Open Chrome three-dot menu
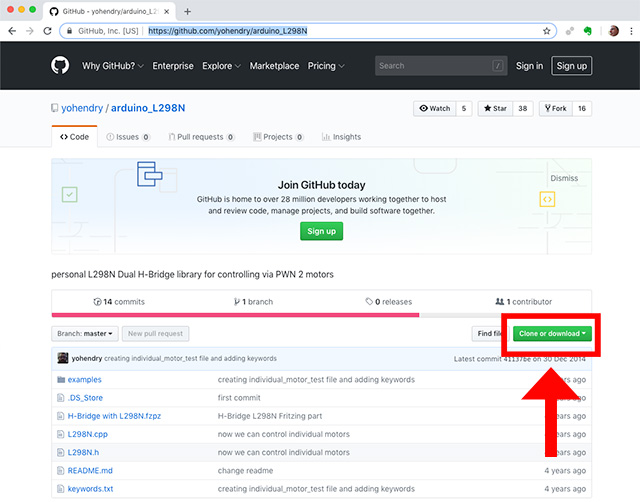The width and height of the screenshot is (640, 502). (x=629, y=31)
